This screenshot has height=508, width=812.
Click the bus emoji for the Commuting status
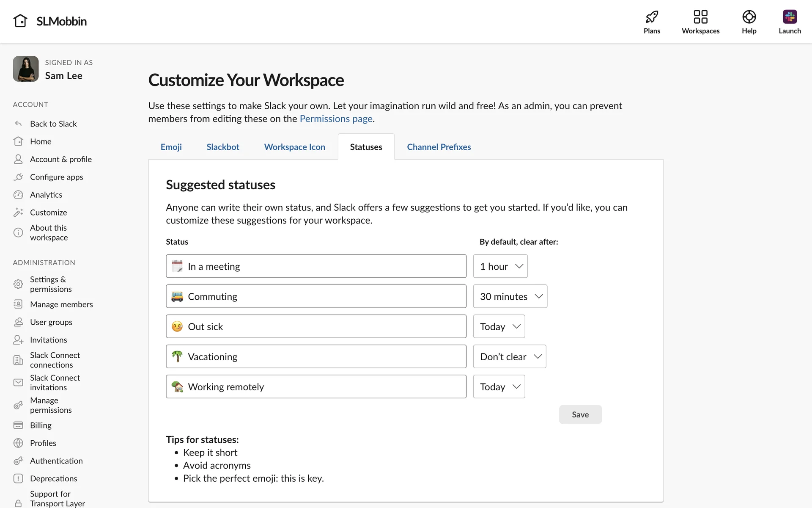click(x=177, y=296)
